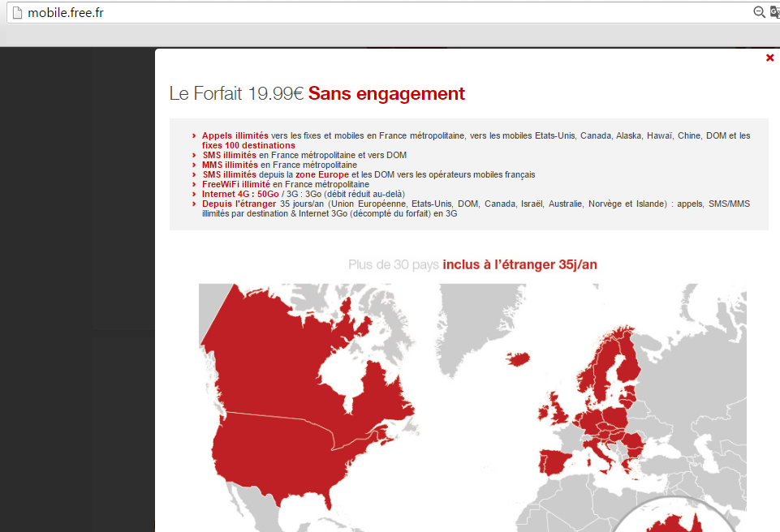Click the 'zone Europe' red text

[x=322, y=174]
